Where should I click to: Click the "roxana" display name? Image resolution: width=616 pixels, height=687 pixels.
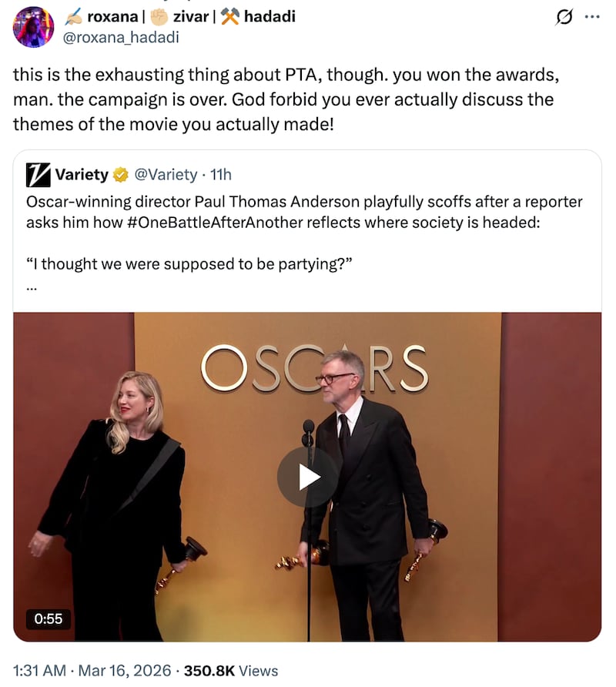coord(111,16)
